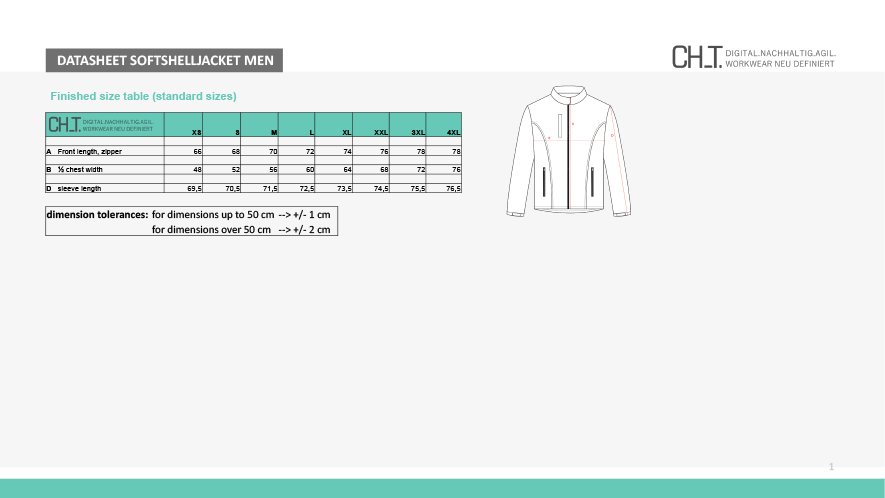This screenshot has width=885, height=498.
Task: Click the 4XL column header
Action: (453, 132)
